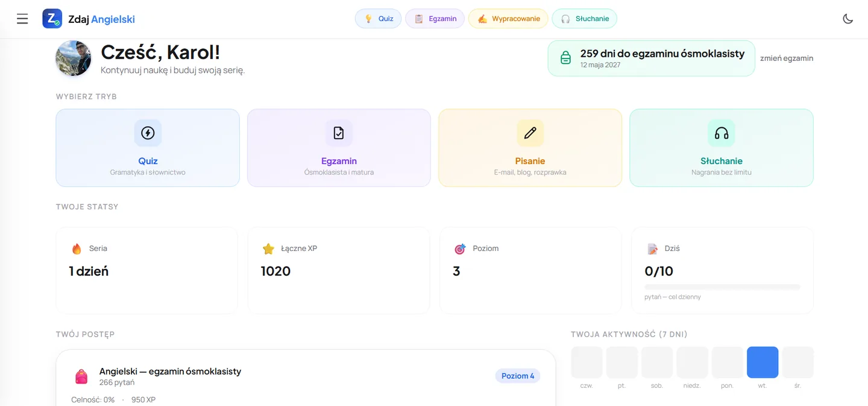Click the Poziom 4 badge
Screen dimensions: 868x406
tap(518, 376)
